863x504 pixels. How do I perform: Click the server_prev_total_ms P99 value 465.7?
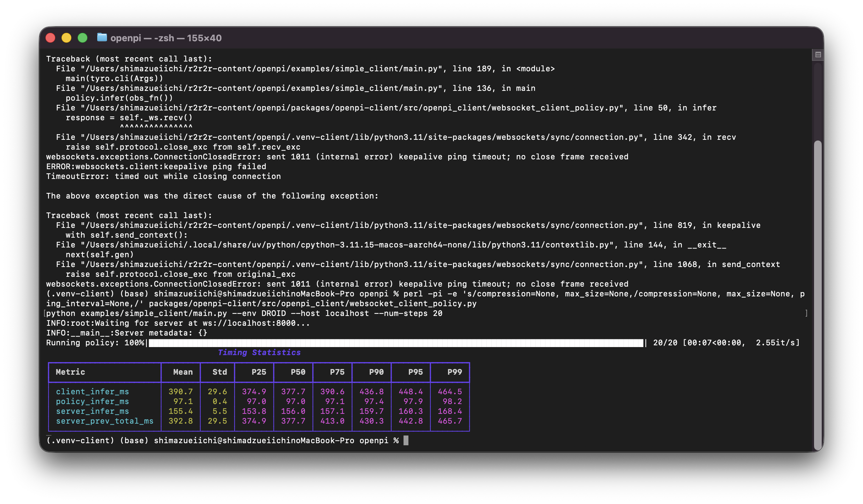450,421
